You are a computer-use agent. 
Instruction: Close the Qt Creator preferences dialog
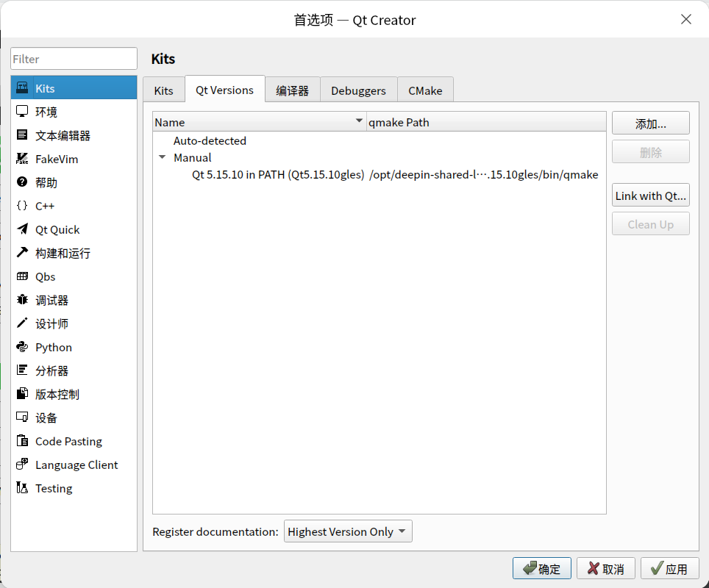click(686, 19)
